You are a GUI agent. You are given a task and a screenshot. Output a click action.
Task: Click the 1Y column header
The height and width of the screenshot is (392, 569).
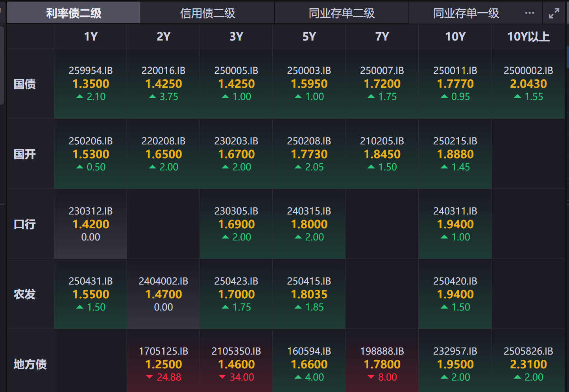pos(91,37)
